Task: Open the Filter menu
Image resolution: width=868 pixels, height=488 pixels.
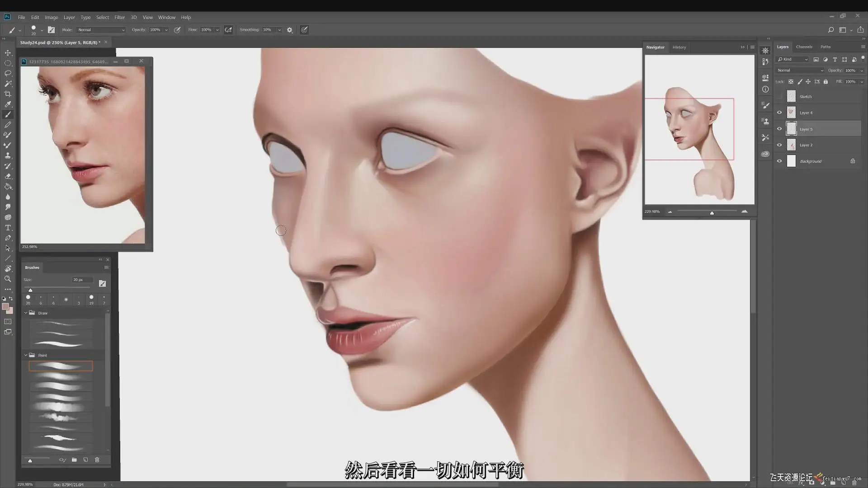Action: coord(119,17)
